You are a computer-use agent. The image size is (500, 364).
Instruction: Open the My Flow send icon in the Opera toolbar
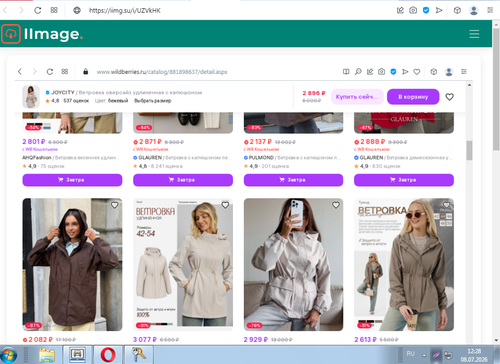point(439,10)
